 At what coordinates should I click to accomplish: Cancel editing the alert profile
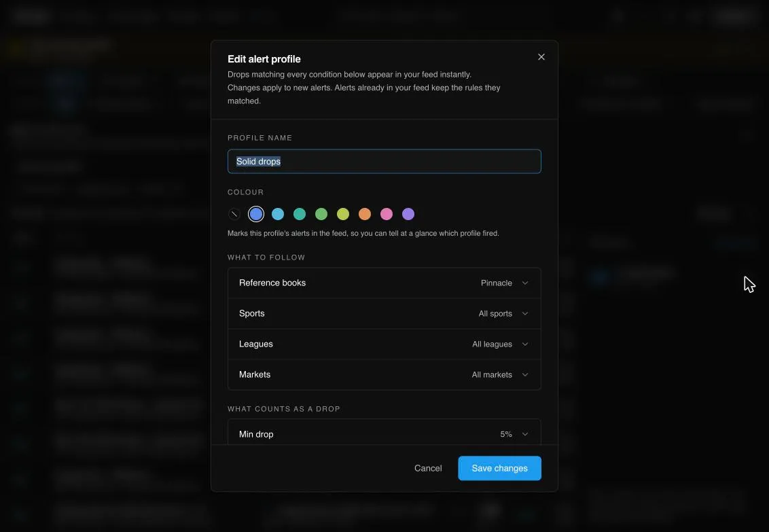pos(428,468)
